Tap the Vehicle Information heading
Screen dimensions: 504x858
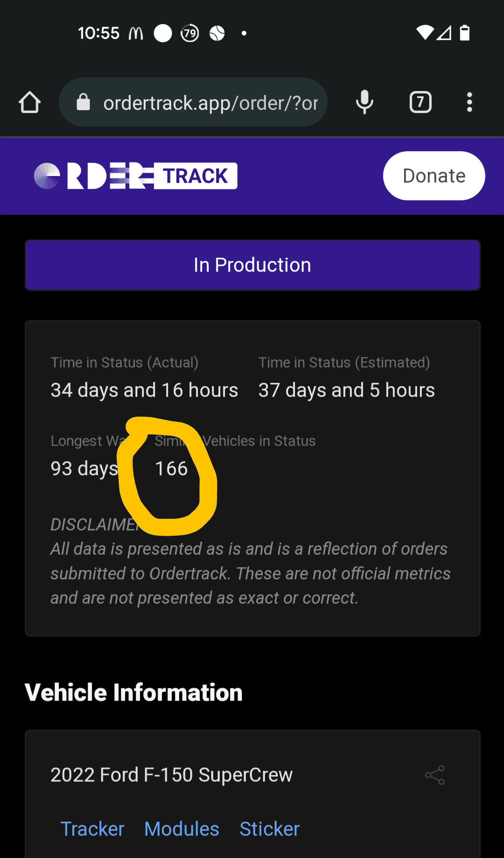134,692
